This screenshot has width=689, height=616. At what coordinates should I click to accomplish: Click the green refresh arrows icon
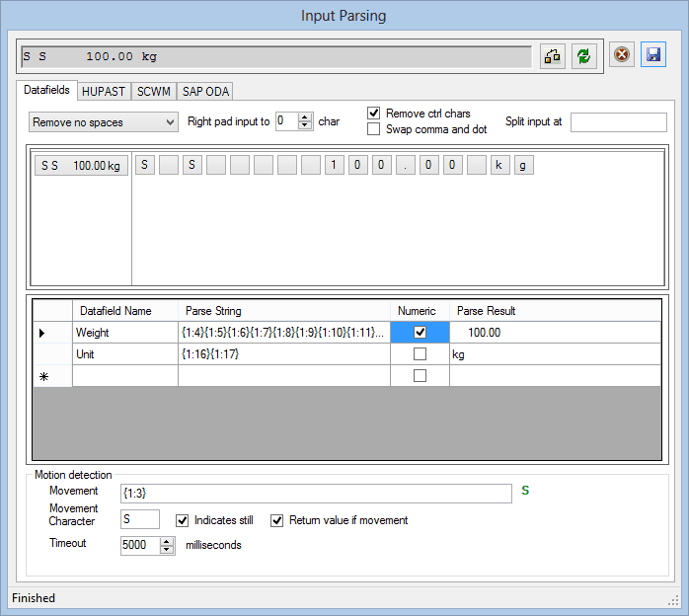click(584, 56)
